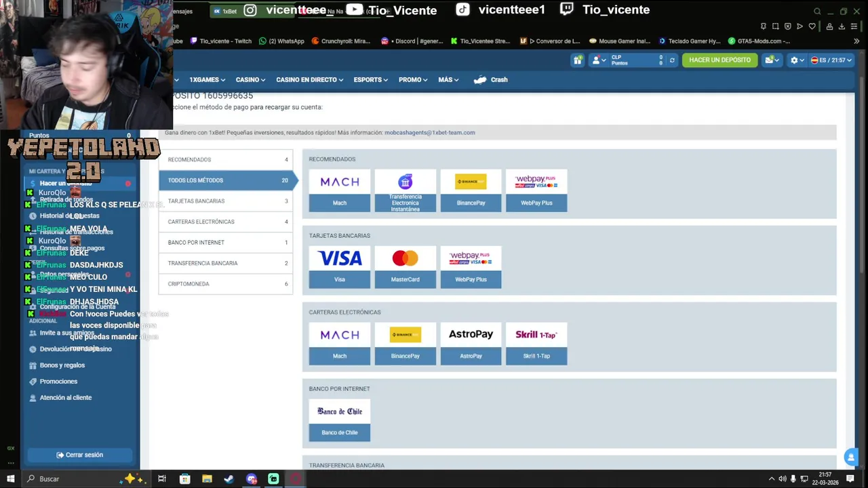Click the Hacer un Depósito button
This screenshot has width=868, height=488.
point(719,60)
